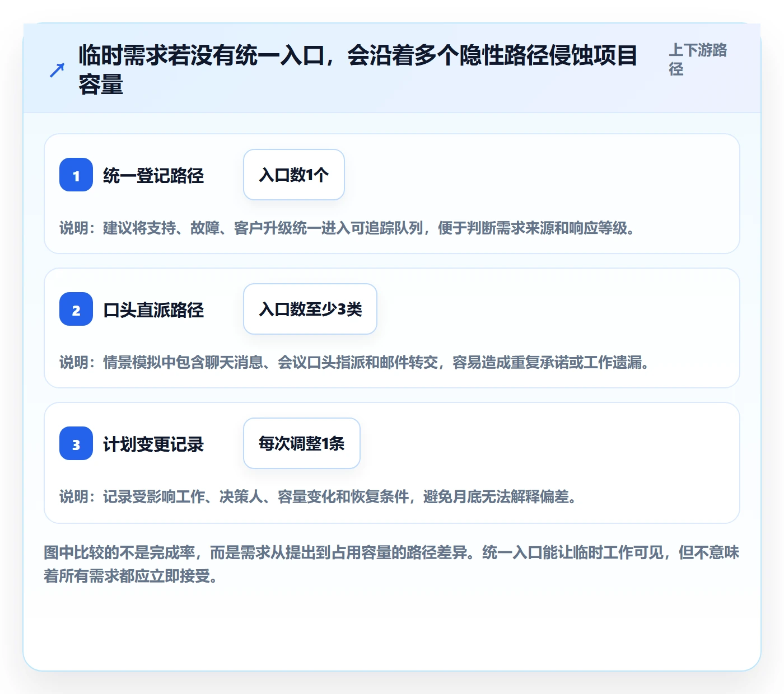
Task: Click the card heading 计划变更记录
Action: coord(153,444)
